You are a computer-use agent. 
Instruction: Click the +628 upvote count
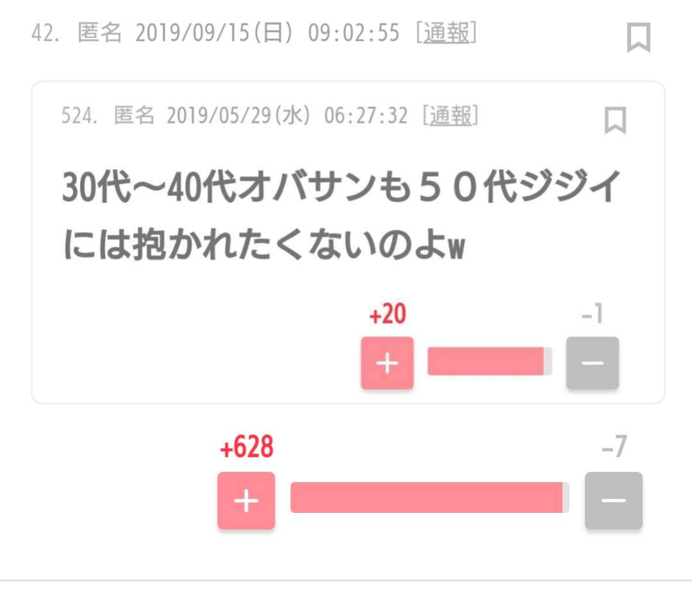pyautogui.click(x=247, y=448)
